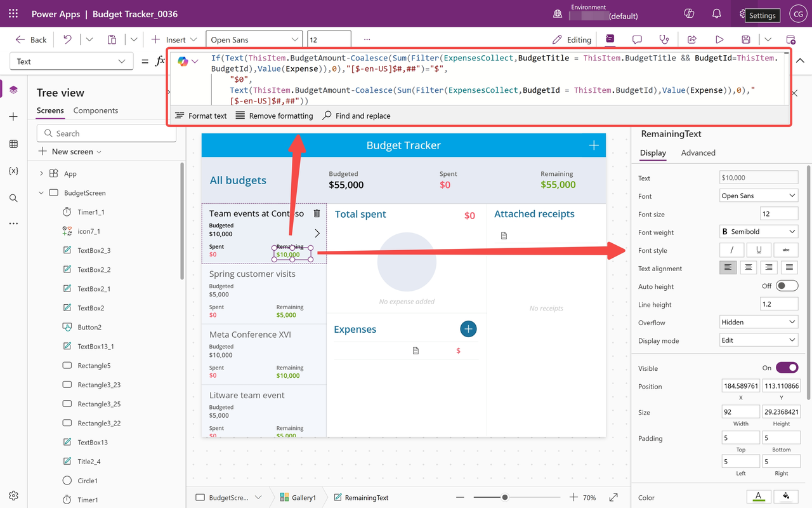Switch to the Screens tab
This screenshot has width=812, height=508.
50,110
